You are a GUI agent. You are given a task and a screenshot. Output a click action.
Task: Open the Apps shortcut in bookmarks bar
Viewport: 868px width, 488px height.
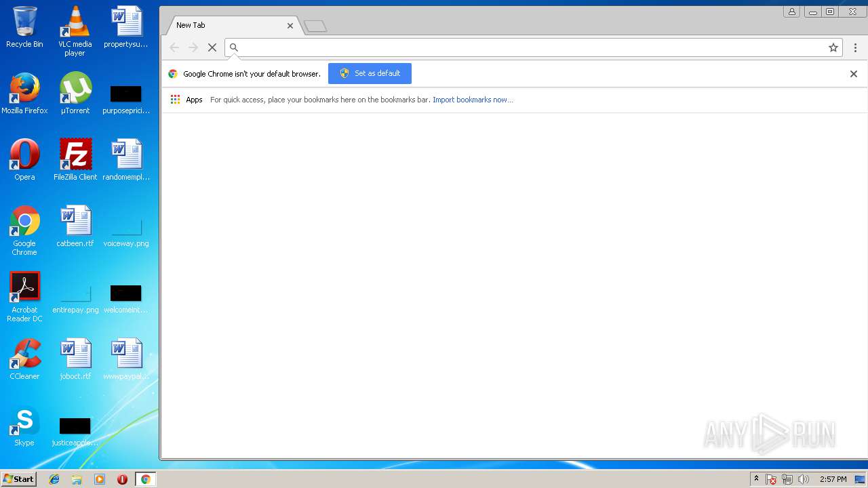[x=186, y=100]
